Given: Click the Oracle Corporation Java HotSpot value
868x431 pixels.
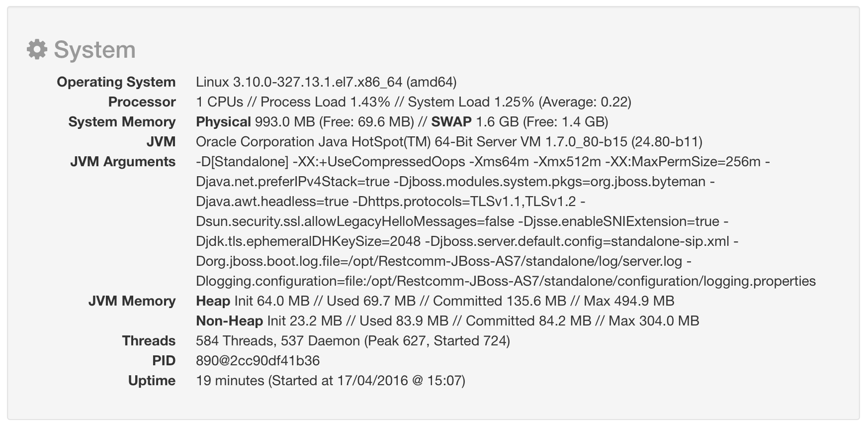Looking at the screenshot, I should (x=449, y=142).
